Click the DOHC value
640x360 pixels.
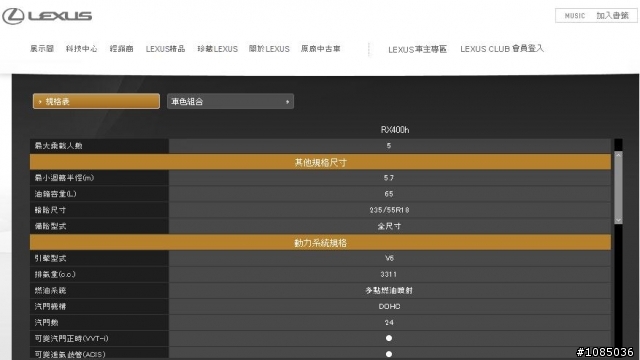pos(389,307)
